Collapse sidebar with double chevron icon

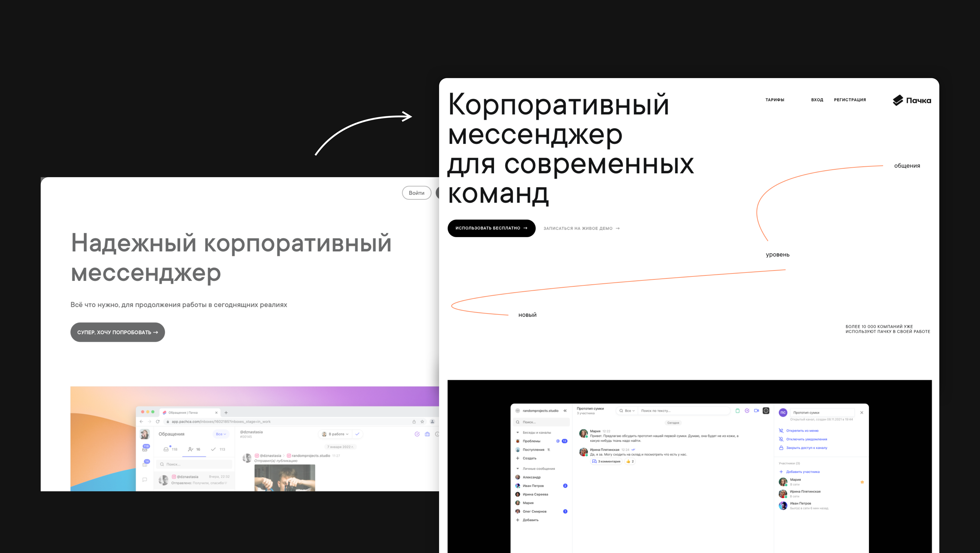[x=565, y=411]
